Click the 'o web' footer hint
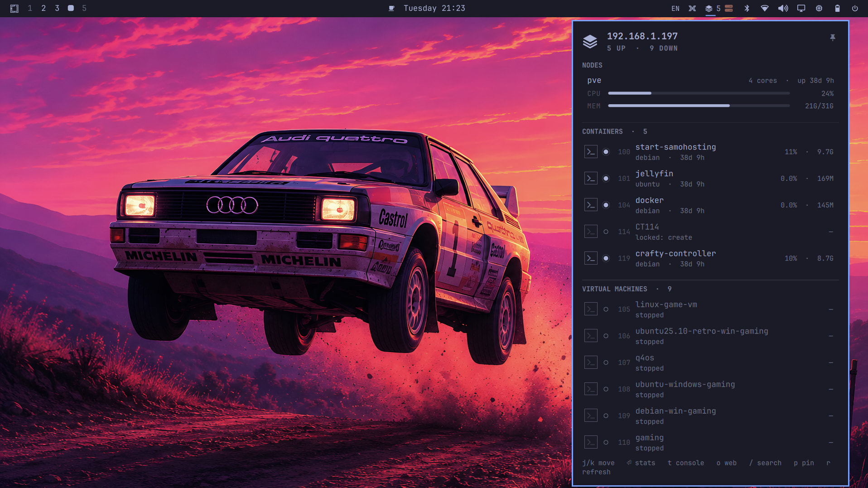Viewport: 868px width, 488px height. (727, 463)
